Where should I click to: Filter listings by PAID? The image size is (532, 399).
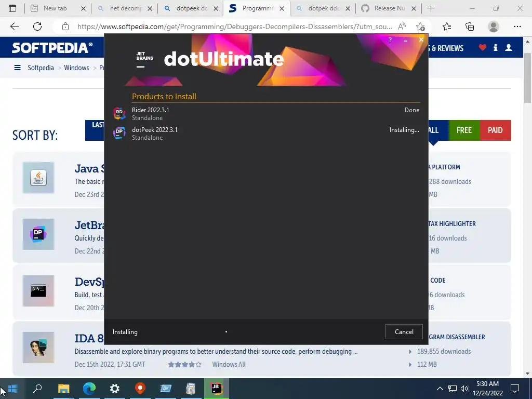click(495, 130)
